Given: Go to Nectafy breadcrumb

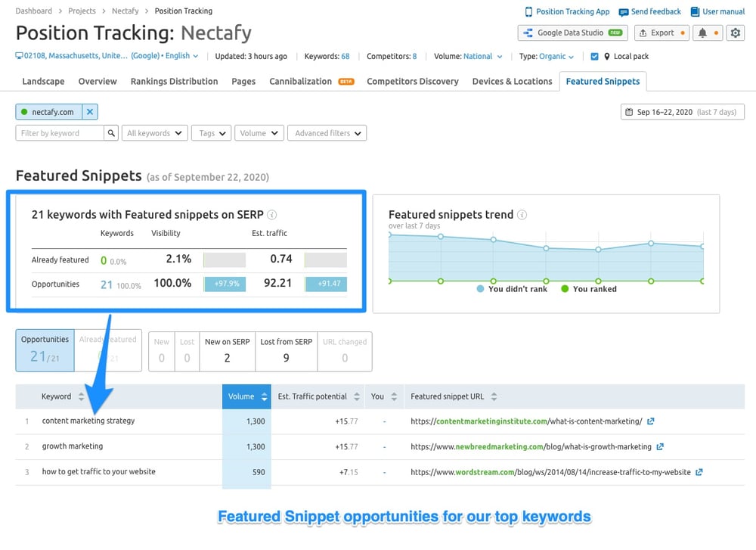Looking at the screenshot, I should tap(125, 11).
